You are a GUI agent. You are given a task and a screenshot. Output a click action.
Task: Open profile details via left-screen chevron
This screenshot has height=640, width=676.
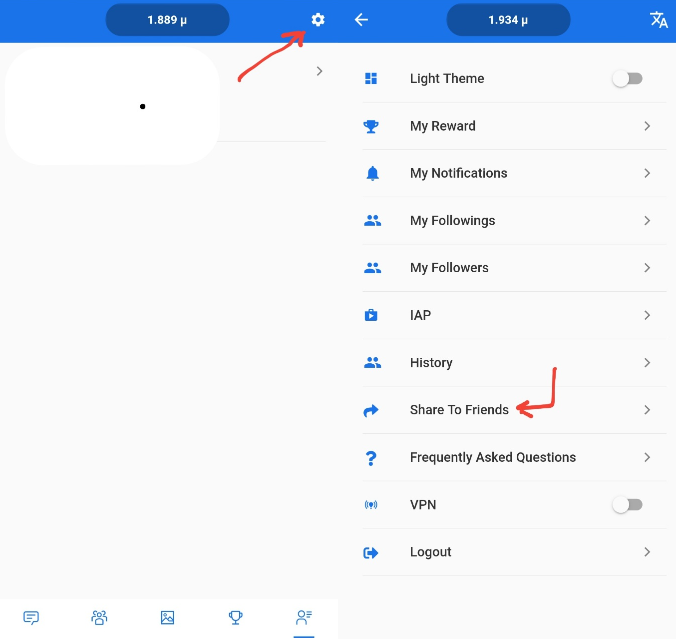[319, 71]
